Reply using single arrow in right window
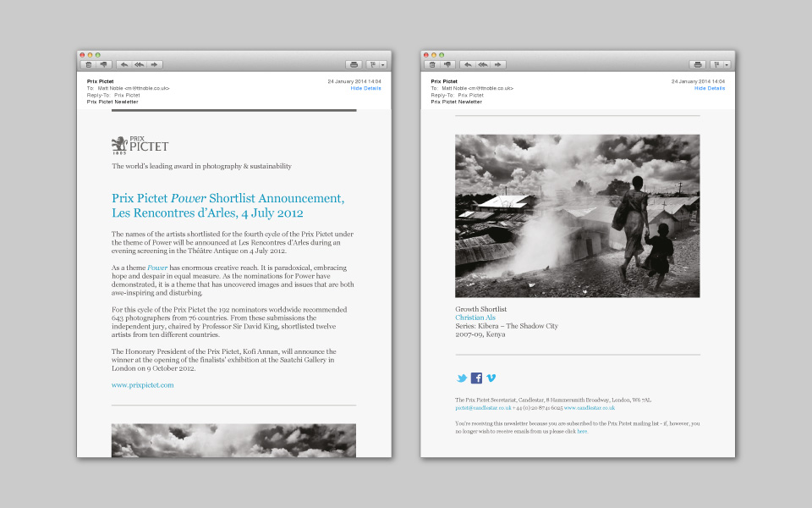The image size is (812, 508). click(468, 65)
